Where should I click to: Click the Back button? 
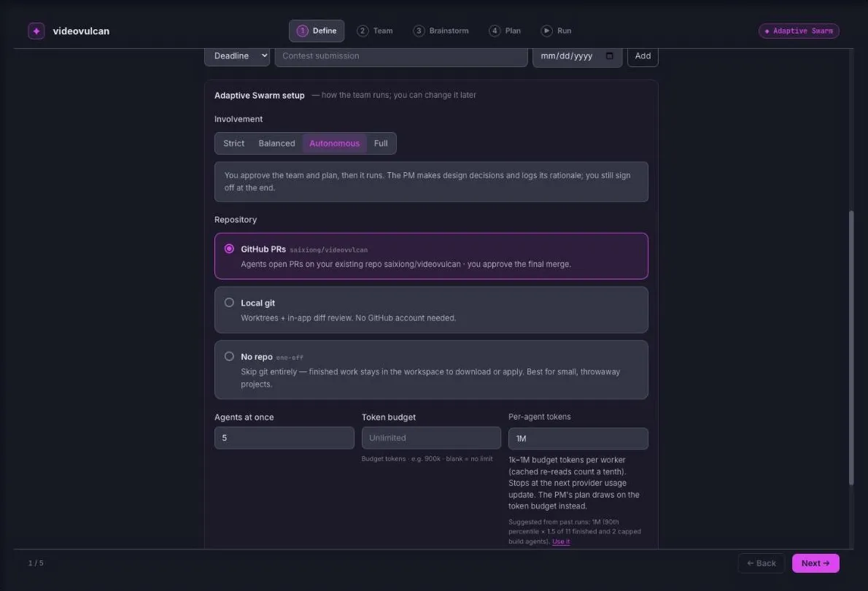pyautogui.click(x=762, y=563)
